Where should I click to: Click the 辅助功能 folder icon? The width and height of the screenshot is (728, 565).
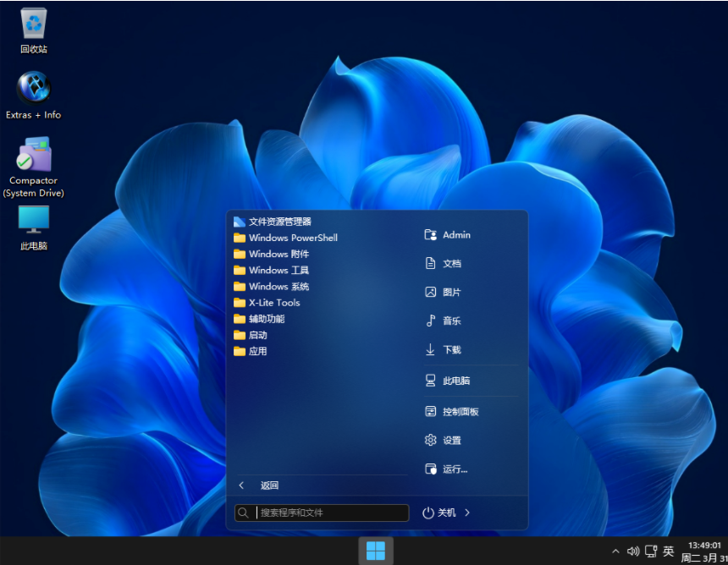239,319
